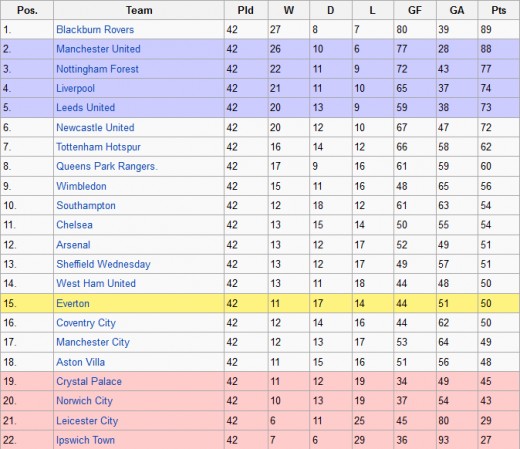
Task: Open the Blackburn Rovers team link
Action: [x=95, y=30]
